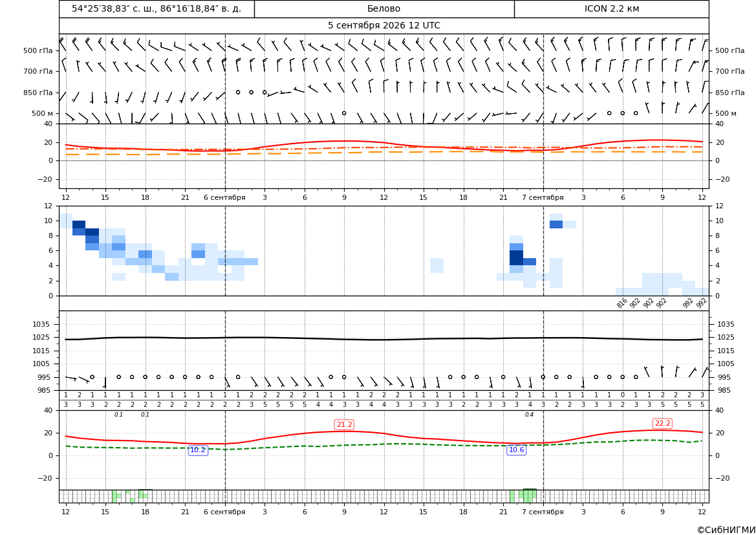This screenshot has width=756, height=535.
Task: Click the coordinates header cell
Action: click(157, 8)
